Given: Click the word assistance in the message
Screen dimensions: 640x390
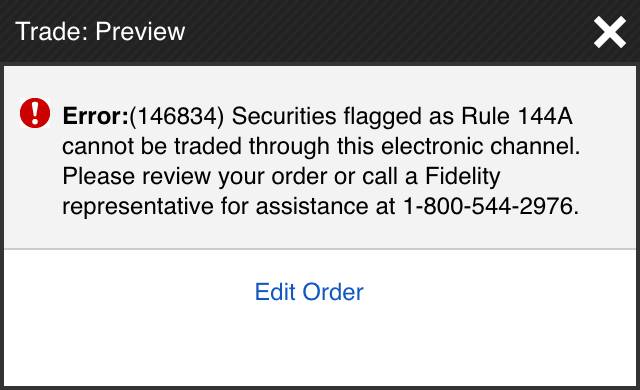Looking at the screenshot, I should 312,206.
